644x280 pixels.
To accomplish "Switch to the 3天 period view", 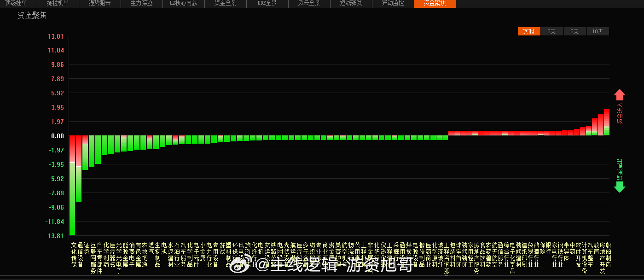I will [x=551, y=31].
